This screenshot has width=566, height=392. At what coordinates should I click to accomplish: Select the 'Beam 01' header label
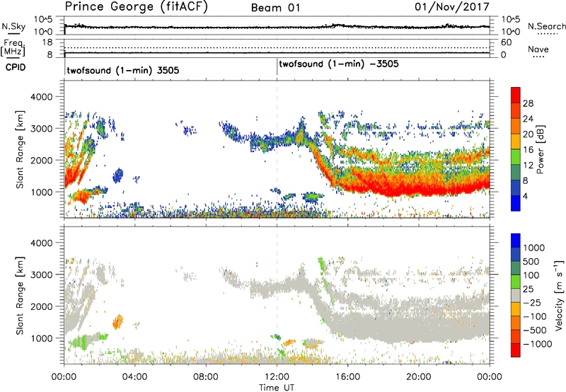[275, 8]
